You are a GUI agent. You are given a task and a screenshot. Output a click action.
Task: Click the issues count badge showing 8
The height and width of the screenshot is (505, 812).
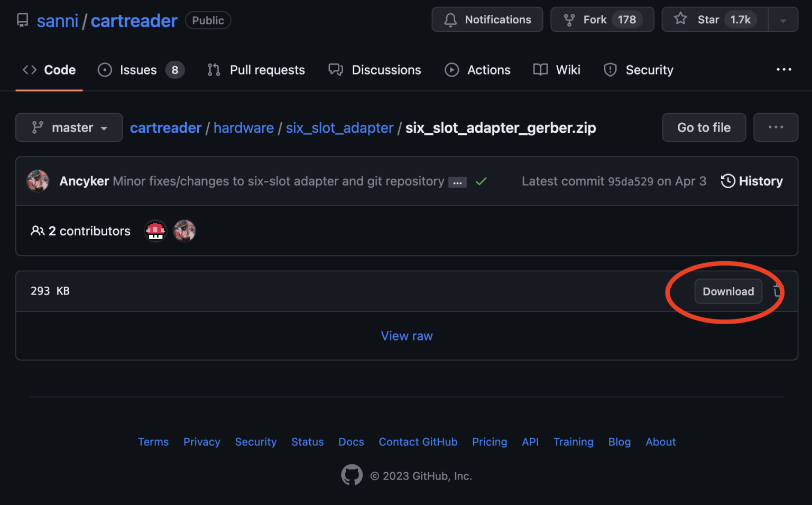174,69
